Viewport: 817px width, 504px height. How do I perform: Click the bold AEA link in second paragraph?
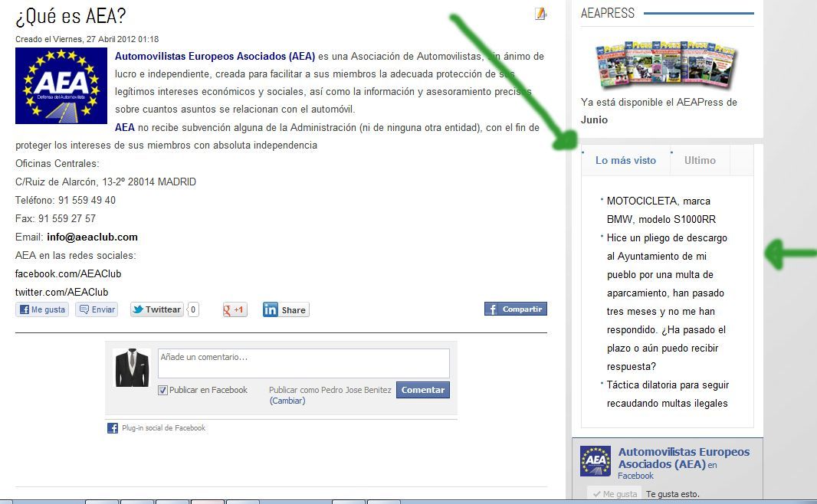click(124, 128)
